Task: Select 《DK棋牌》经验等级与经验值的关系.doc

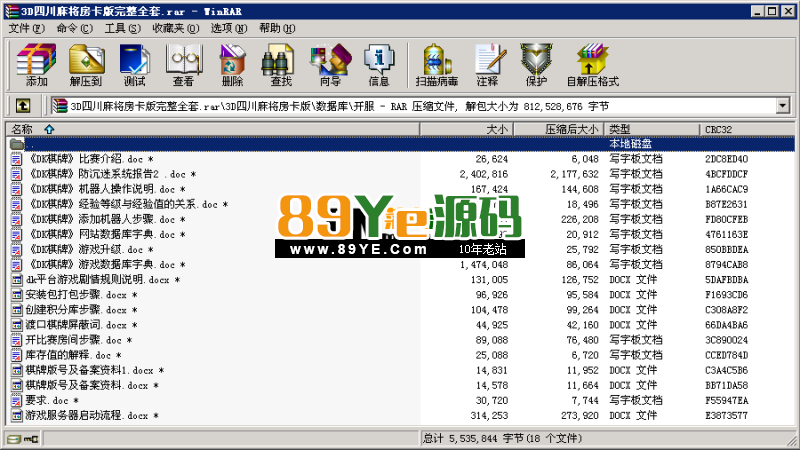Action: pos(127,205)
